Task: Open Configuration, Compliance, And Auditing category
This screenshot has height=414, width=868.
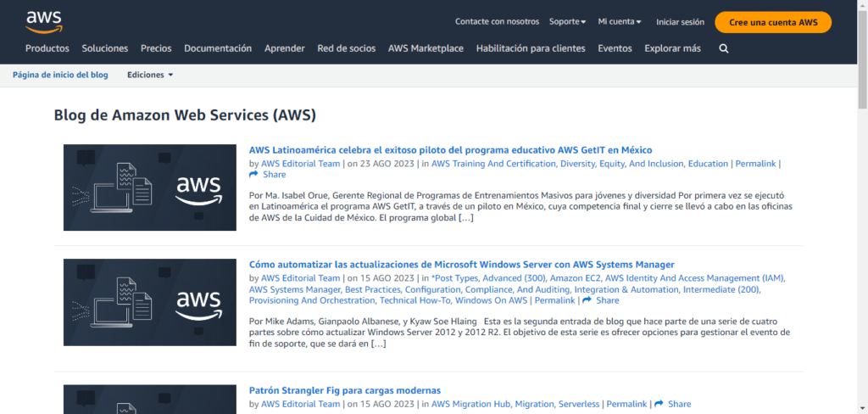Action: coord(489,289)
